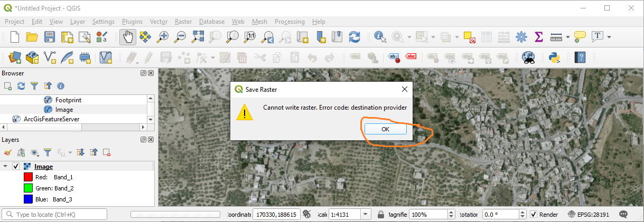Open the Plugins menu
Screen dimensions: 644x222
132,22
